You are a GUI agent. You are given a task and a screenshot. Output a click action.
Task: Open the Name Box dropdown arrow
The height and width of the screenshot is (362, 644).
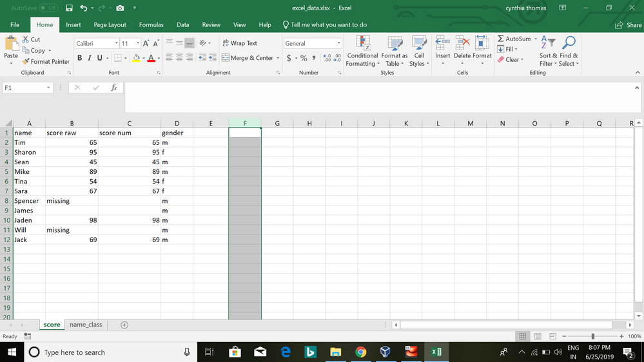pyautogui.click(x=48, y=88)
